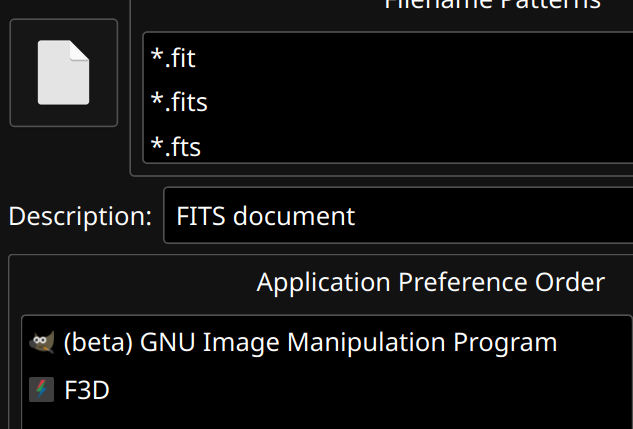Click the blank area beside the *.fit pattern

point(412,58)
